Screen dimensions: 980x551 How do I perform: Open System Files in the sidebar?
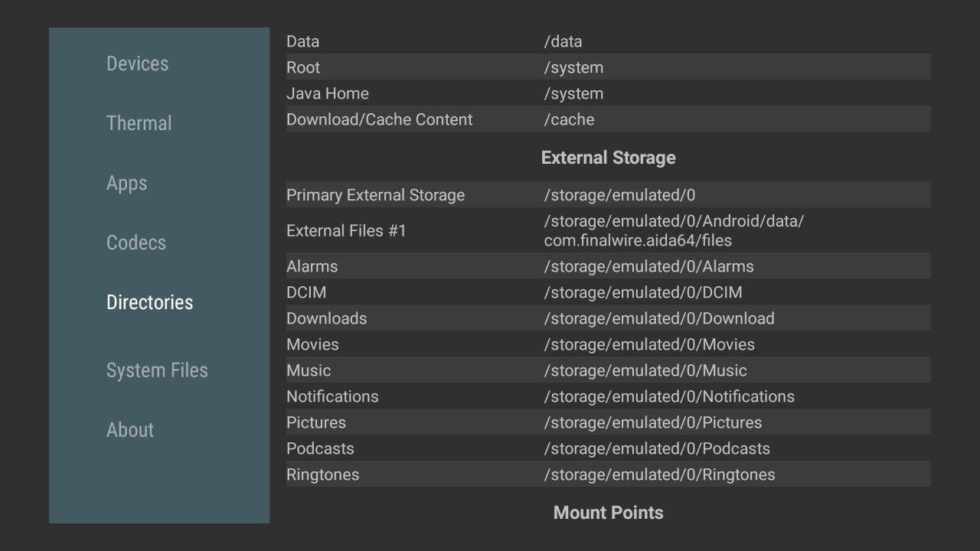pyautogui.click(x=157, y=370)
